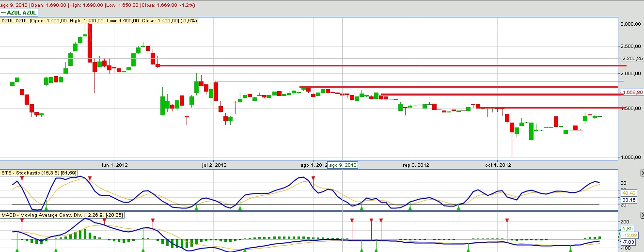
Task: Click MACD red sell arrow near oct 1, 2012
Action: point(507,220)
